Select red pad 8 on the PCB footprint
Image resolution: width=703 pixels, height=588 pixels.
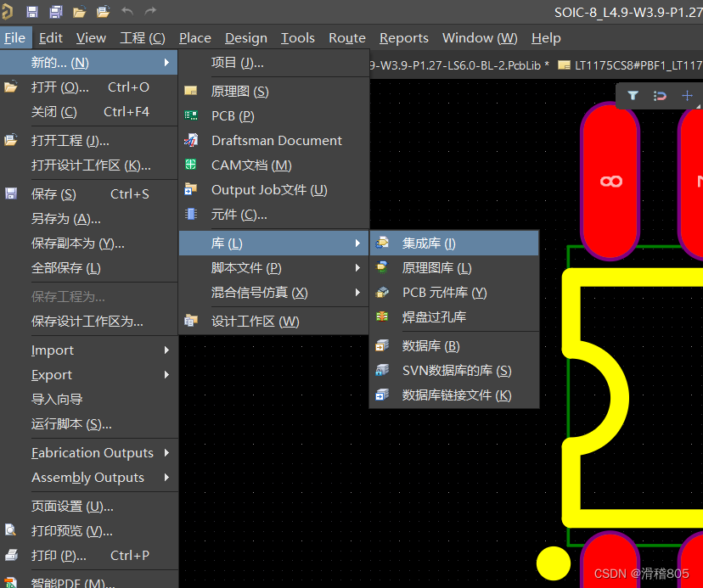coord(610,181)
